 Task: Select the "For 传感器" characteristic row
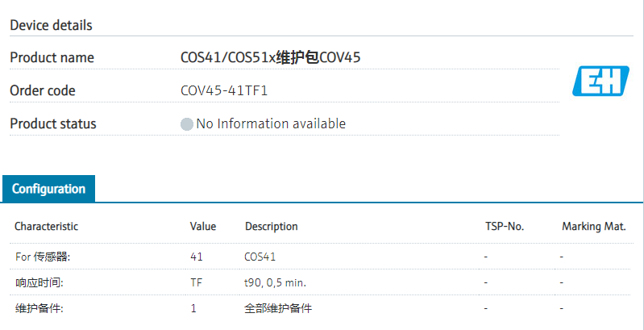pos(43,257)
